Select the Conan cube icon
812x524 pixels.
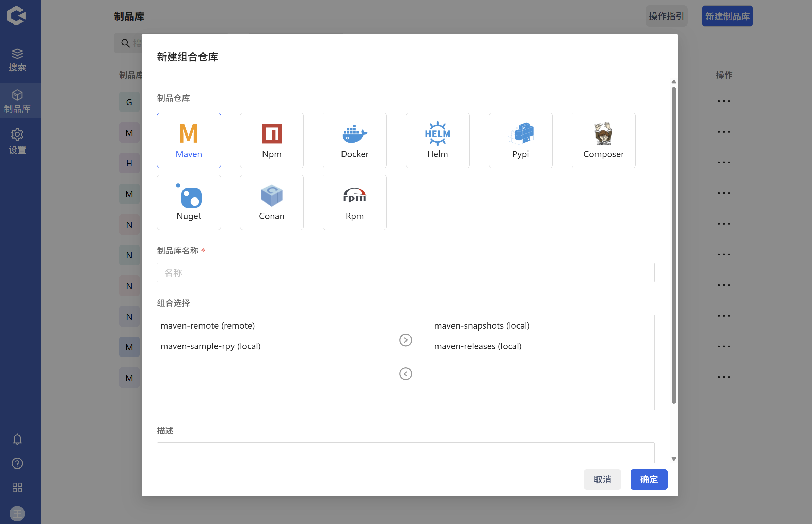point(271,195)
